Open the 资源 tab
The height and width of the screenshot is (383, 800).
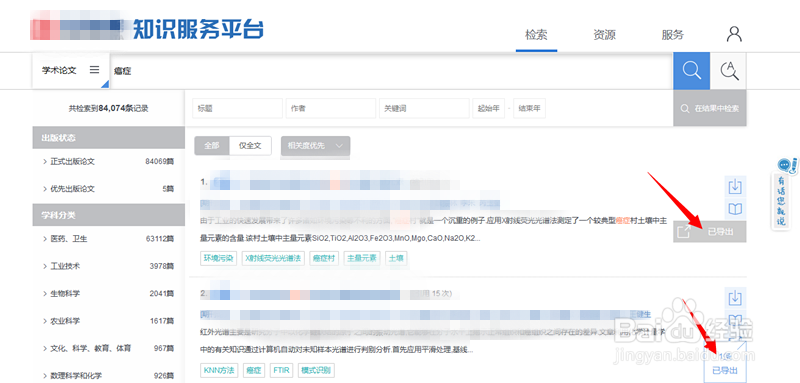point(604,35)
